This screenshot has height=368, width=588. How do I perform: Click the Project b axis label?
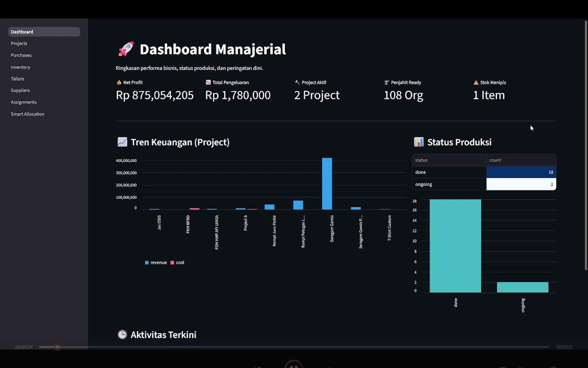pos(245,223)
